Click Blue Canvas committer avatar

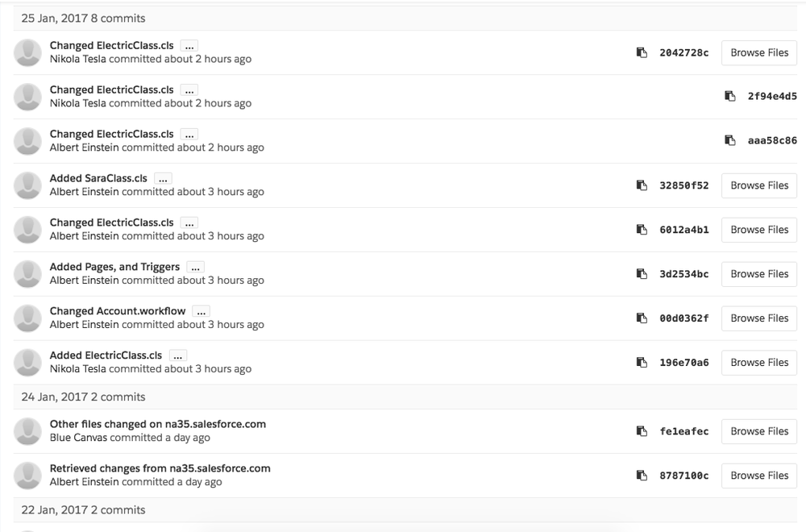click(27, 431)
